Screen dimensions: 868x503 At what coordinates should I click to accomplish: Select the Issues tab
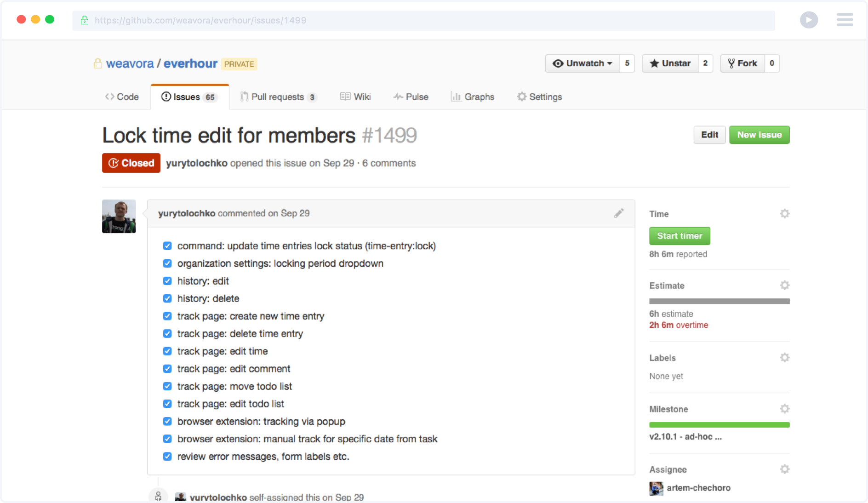pyautogui.click(x=189, y=97)
